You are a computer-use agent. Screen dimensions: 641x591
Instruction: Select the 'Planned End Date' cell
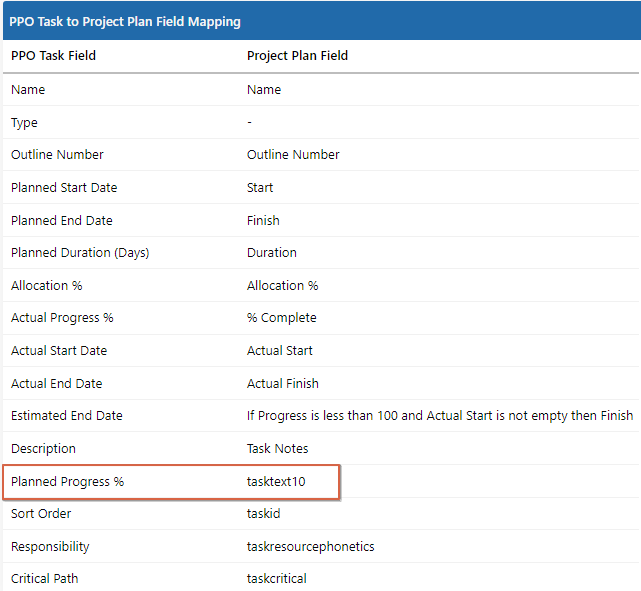(62, 221)
